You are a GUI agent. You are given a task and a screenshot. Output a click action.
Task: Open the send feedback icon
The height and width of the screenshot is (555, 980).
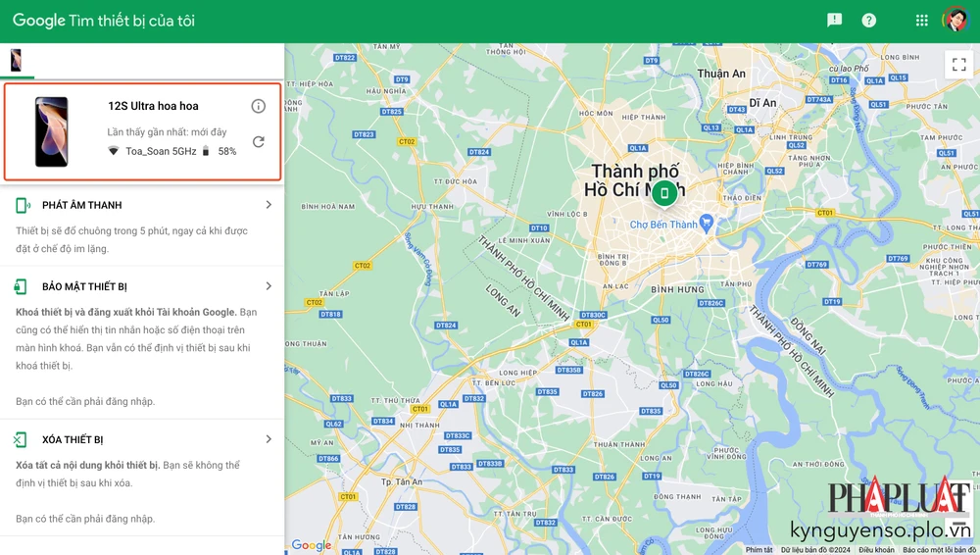(x=834, y=21)
